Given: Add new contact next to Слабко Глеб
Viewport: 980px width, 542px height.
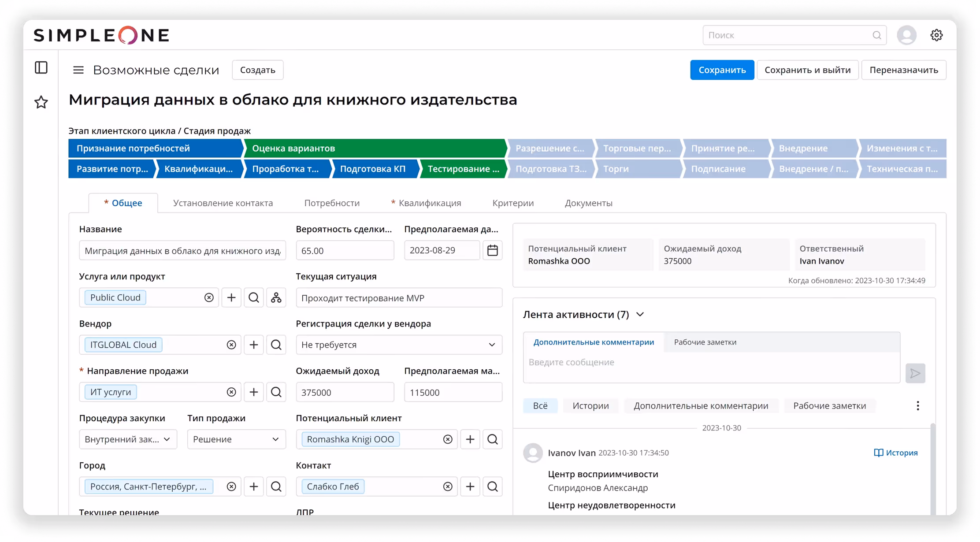Looking at the screenshot, I should pyautogui.click(x=470, y=486).
